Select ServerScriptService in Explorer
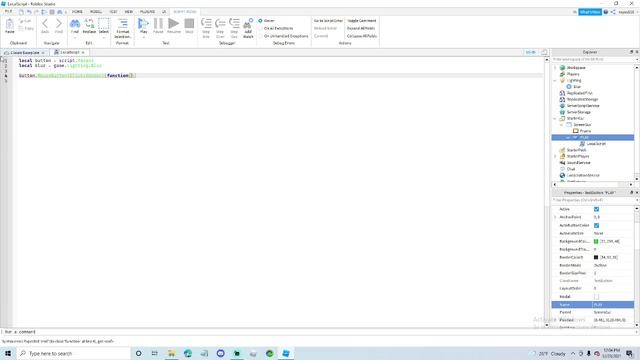 [x=583, y=106]
